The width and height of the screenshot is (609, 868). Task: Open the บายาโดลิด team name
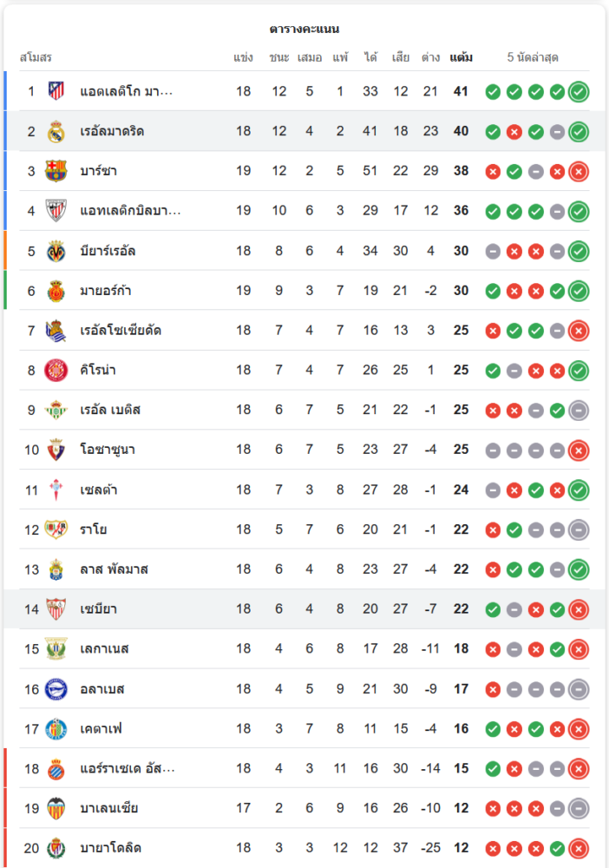[x=110, y=848]
